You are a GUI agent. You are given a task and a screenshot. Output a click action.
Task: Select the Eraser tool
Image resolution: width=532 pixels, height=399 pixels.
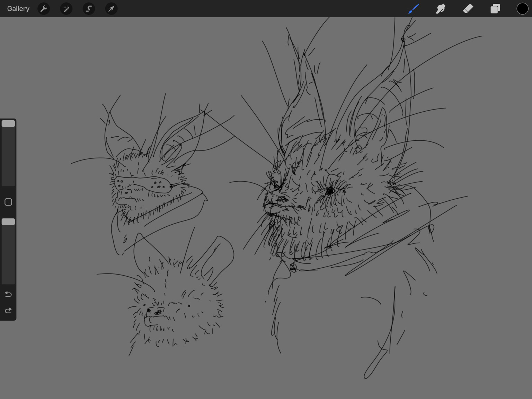[x=468, y=9]
